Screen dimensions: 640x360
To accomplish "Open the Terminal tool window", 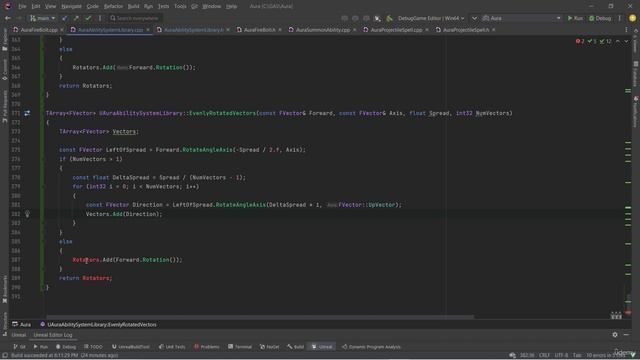I will [240, 347].
